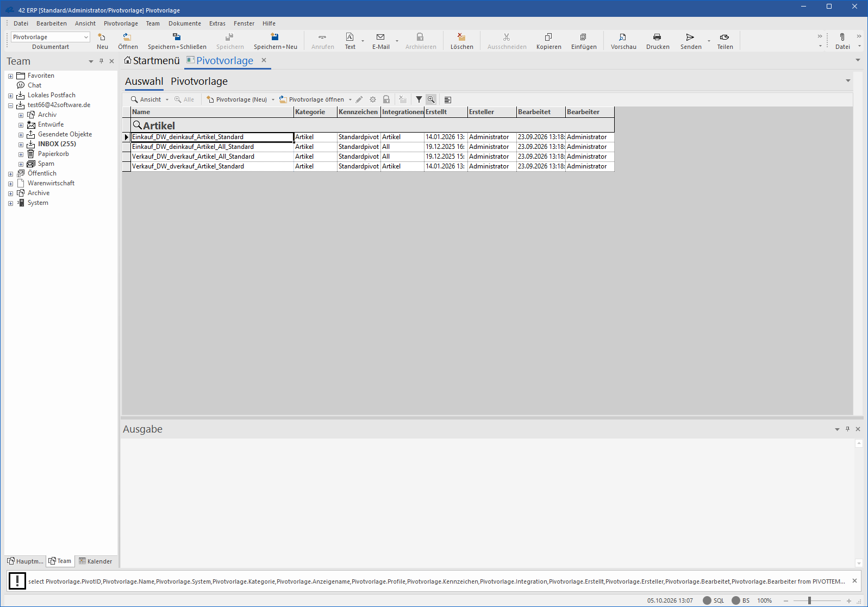Image resolution: width=868 pixels, height=607 pixels.
Task: Open the Vorschau print preview
Action: pos(623,41)
